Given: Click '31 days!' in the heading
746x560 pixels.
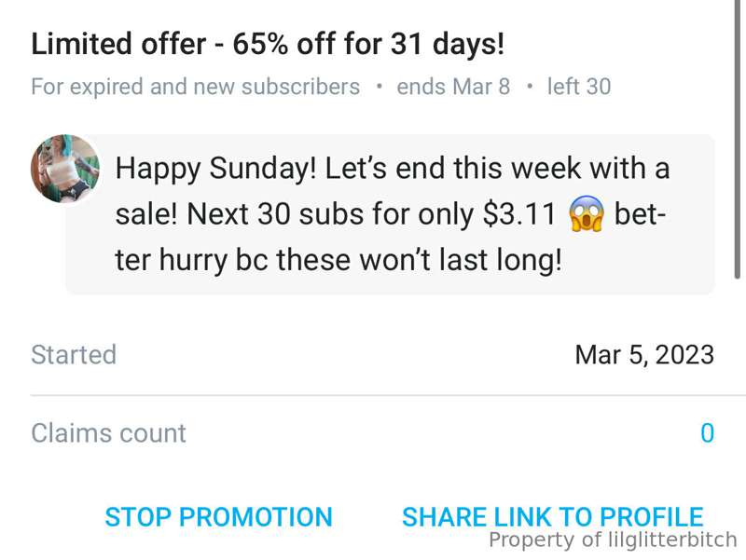Looking at the screenshot, I should pyautogui.click(x=448, y=44).
